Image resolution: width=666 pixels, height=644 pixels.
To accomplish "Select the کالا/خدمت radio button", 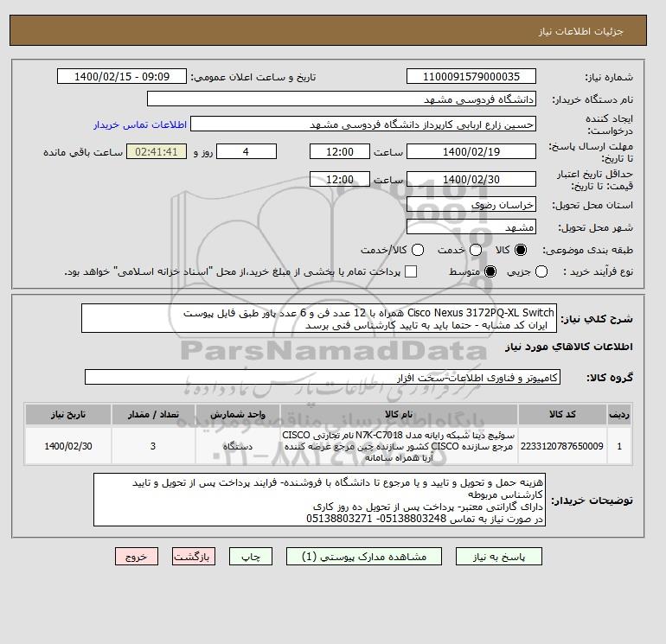I will pos(418,250).
